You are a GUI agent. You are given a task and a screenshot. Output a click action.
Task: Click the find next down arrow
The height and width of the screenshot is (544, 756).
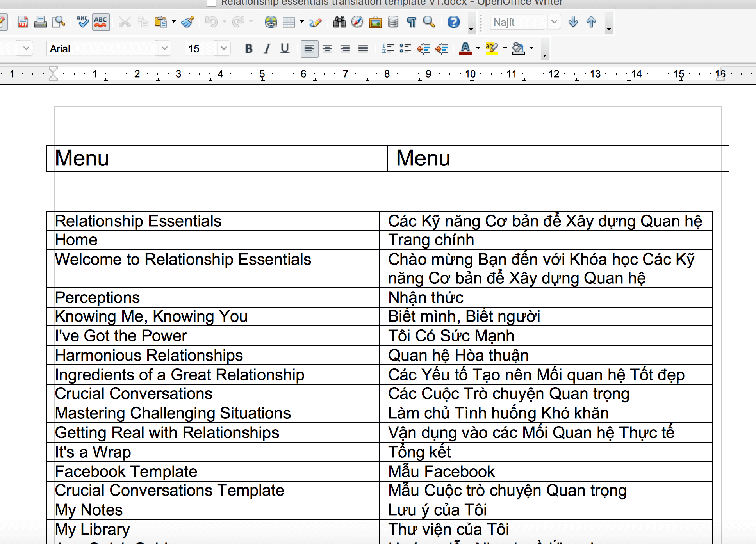[573, 22]
